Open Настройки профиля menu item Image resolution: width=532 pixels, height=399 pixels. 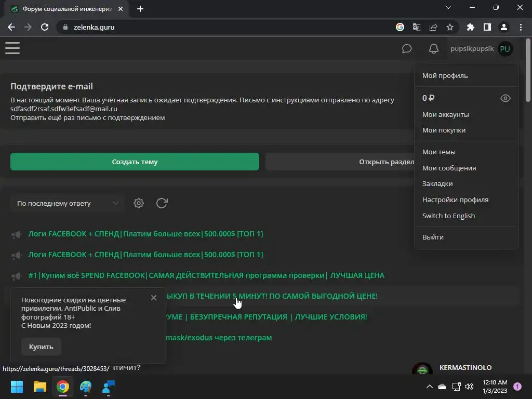pos(455,200)
